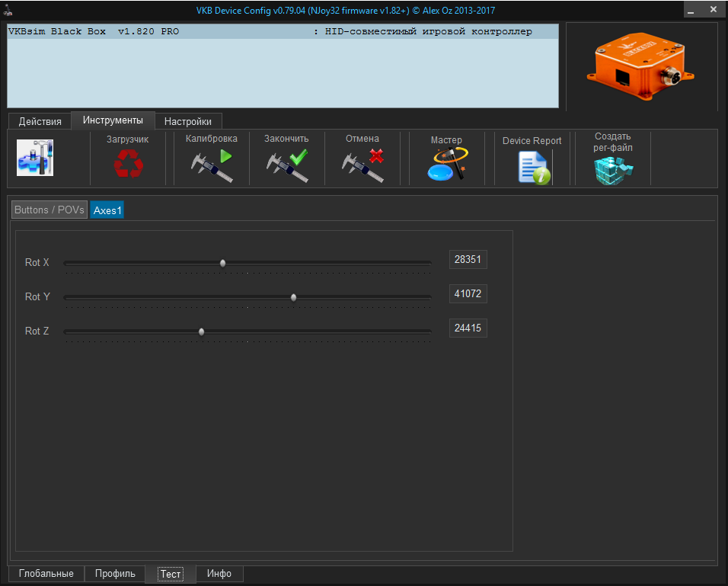Click the Rot Z slider handle
Viewport: 728px width, 586px height.
click(x=202, y=331)
